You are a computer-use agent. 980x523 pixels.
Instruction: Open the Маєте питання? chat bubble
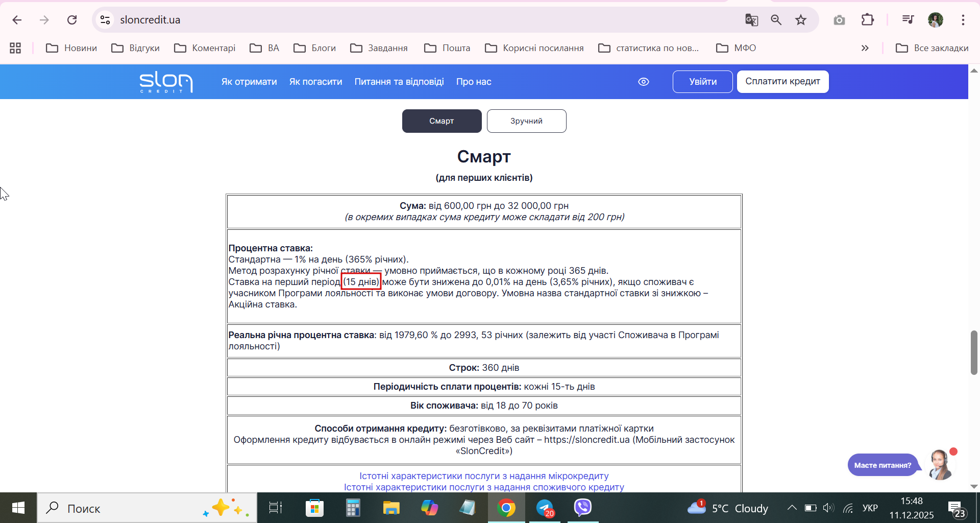883,465
